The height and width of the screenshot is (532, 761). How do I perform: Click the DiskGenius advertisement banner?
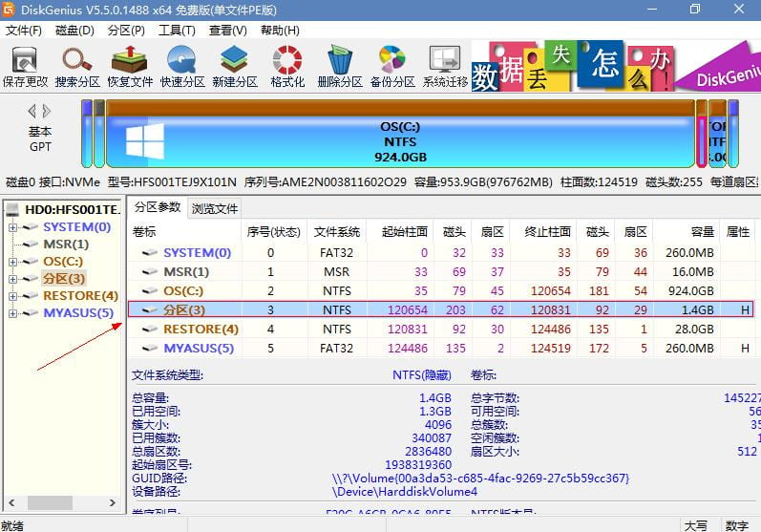(616, 67)
